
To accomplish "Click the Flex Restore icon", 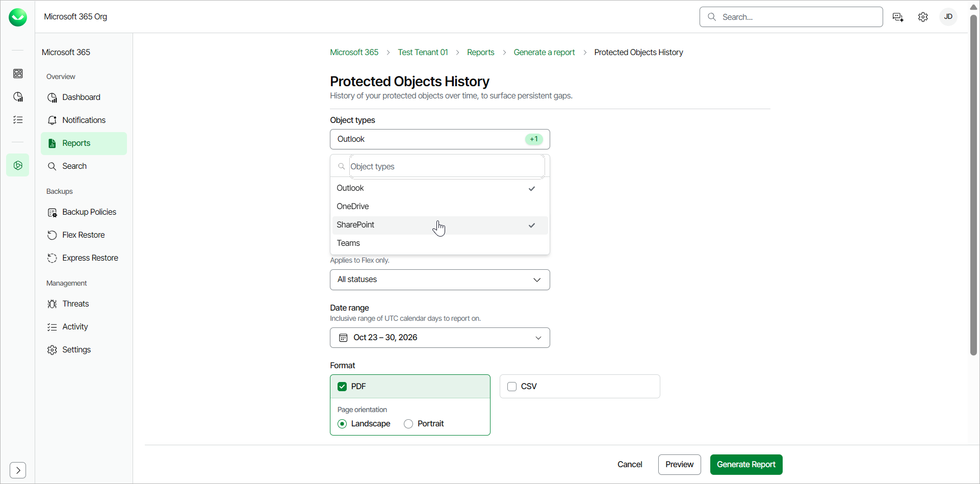I will (x=52, y=235).
